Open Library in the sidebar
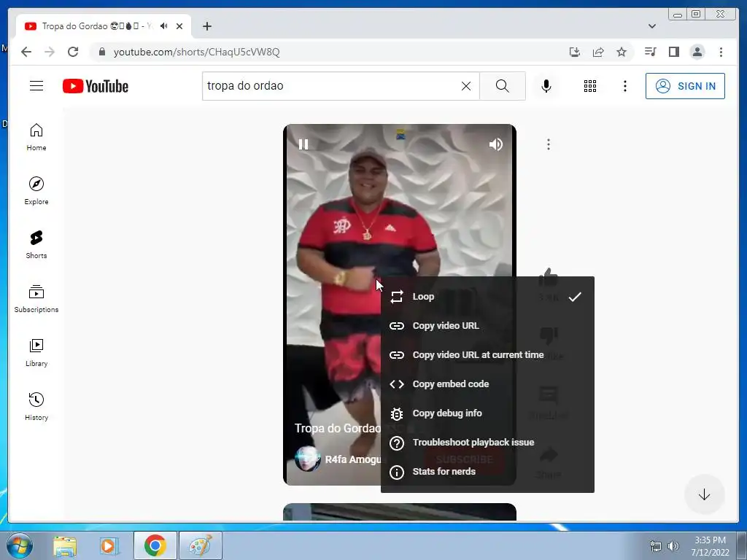The width and height of the screenshot is (747, 560). pos(36,352)
